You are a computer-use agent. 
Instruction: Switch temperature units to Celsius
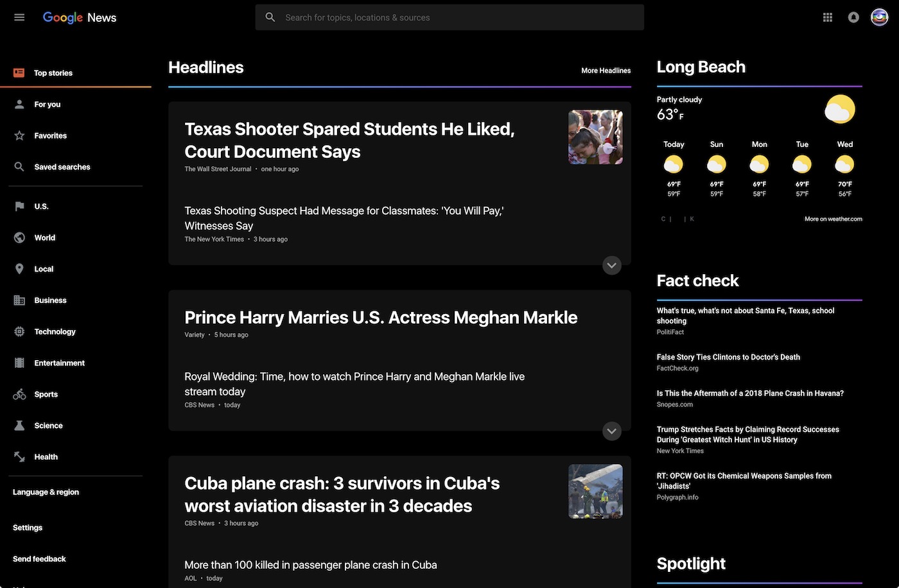(x=663, y=219)
